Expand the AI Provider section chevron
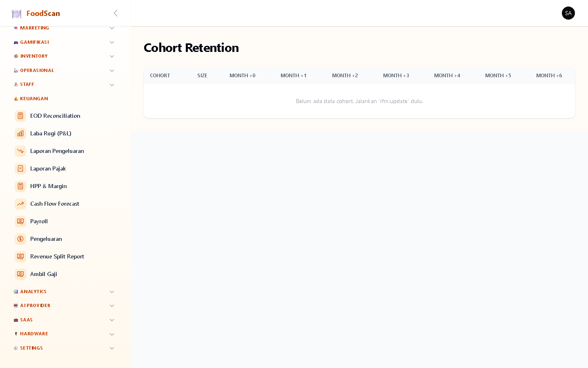588x368 pixels. (x=112, y=306)
